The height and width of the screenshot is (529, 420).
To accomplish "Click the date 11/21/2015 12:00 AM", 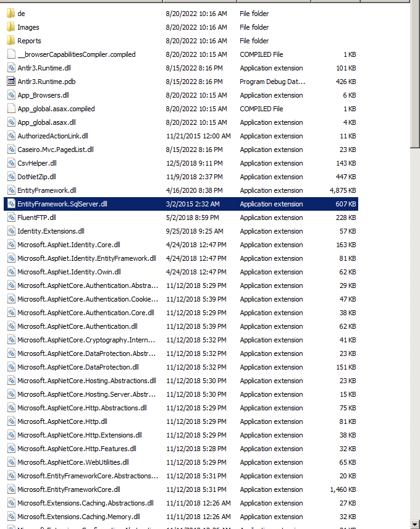I will (198, 136).
